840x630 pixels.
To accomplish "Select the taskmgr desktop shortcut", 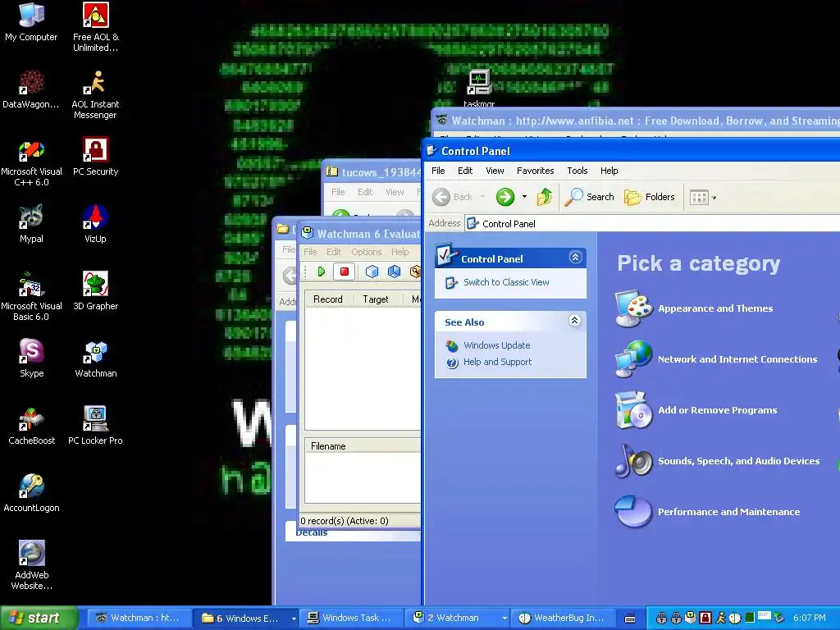I will [x=478, y=87].
